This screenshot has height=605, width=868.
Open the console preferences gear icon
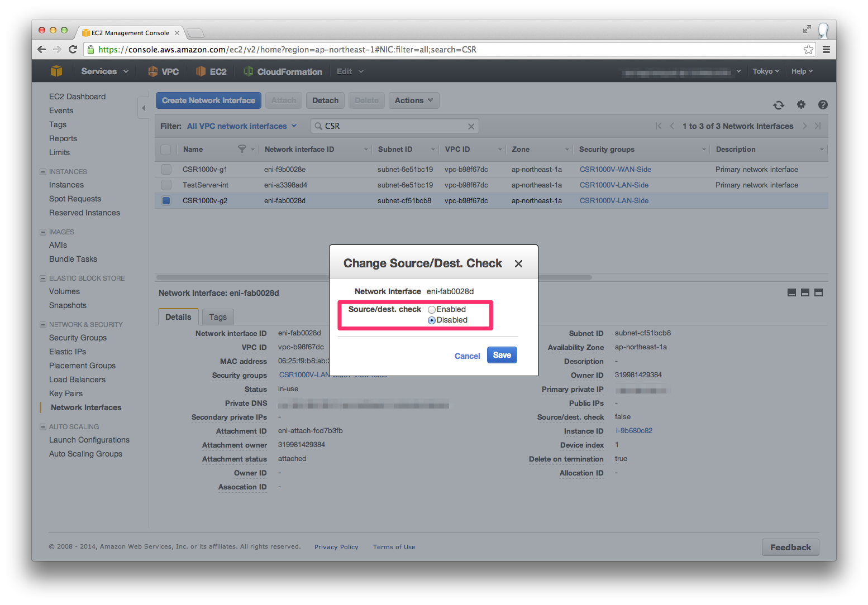click(x=801, y=104)
